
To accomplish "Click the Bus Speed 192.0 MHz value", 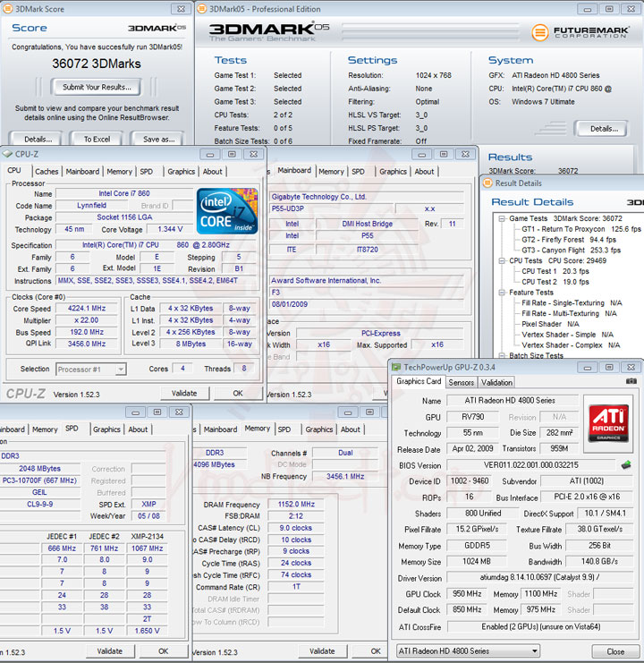I will click(87, 332).
